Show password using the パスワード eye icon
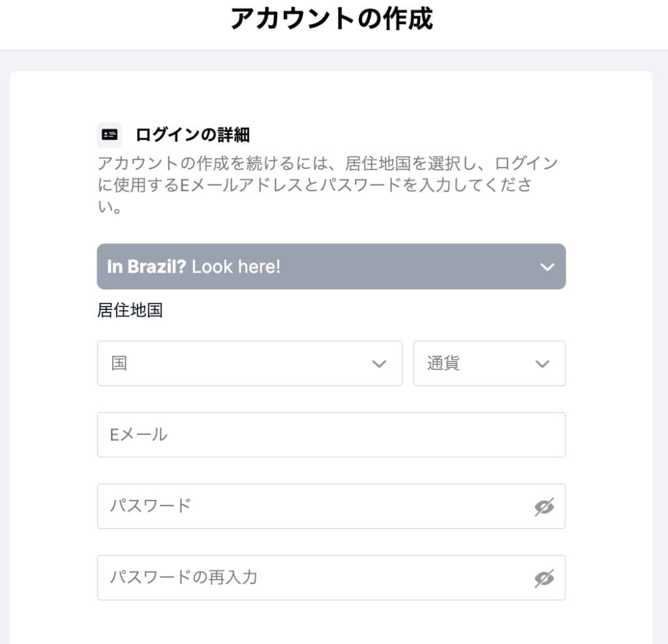Screen dimensions: 668x644 544,506
